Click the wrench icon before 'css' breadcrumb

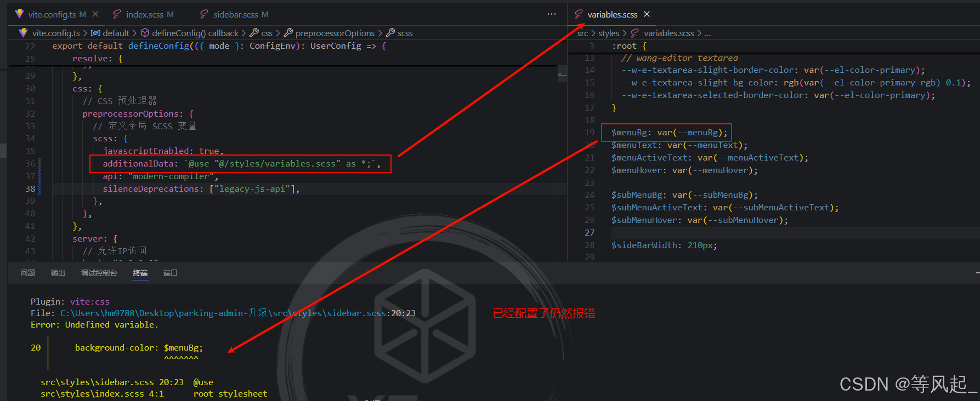pyautogui.click(x=254, y=33)
